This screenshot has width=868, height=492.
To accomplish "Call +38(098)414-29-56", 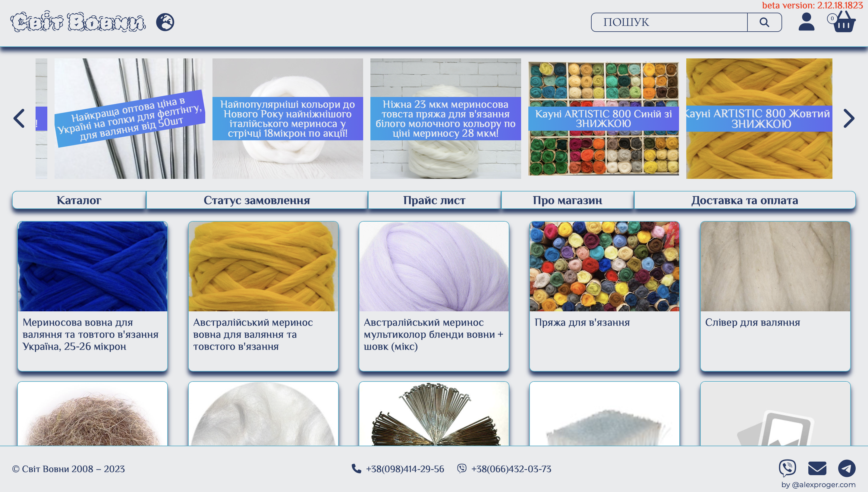I will pyautogui.click(x=405, y=469).
